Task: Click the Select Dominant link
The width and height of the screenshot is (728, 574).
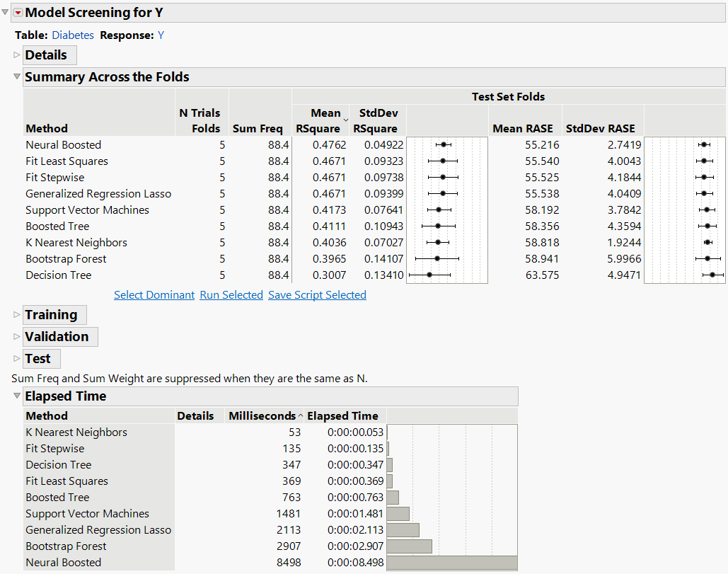Action: pos(154,295)
